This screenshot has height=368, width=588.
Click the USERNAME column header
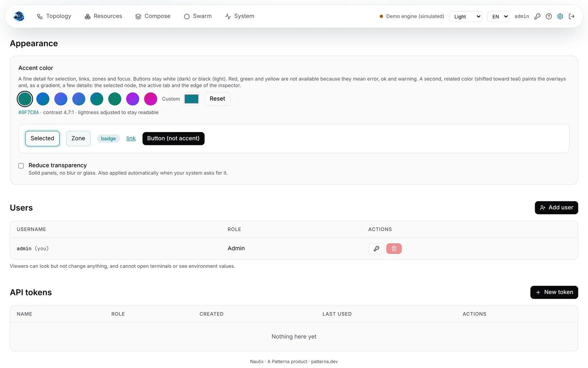point(32,229)
